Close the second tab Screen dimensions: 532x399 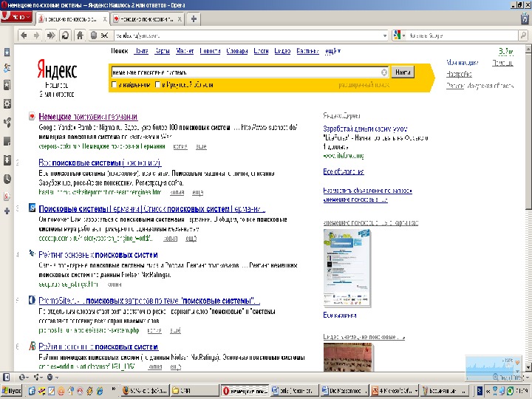pyautogui.click(x=180, y=19)
